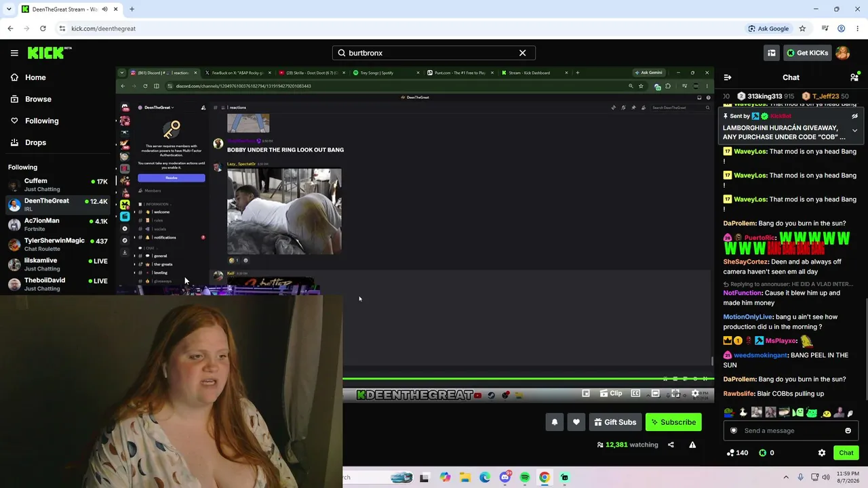Open TheboiiDavid's channel
Screen dimensions: 868x488
pyautogui.click(x=58, y=283)
